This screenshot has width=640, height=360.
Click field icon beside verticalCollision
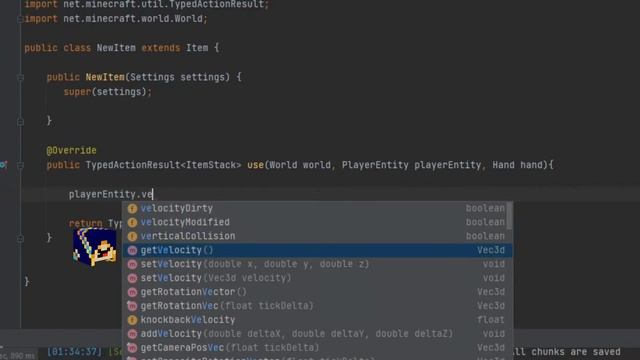pyautogui.click(x=132, y=236)
